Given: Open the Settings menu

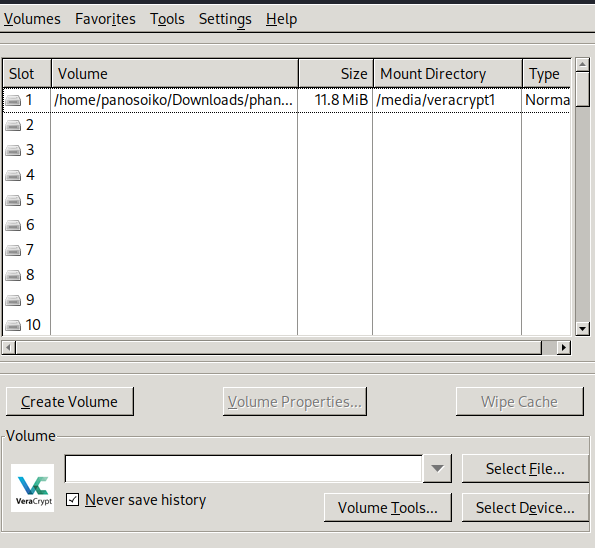Looking at the screenshot, I should pyautogui.click(x=225, y=19).
